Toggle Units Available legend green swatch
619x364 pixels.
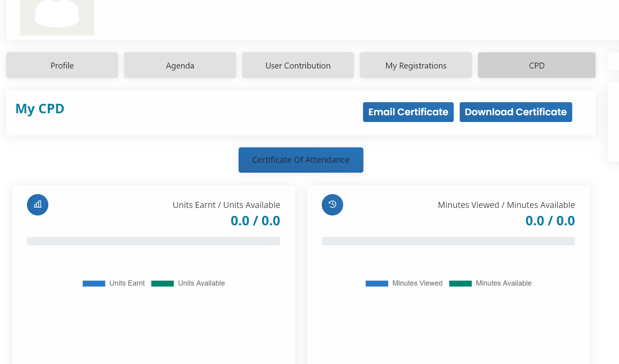tap(162, 284)
